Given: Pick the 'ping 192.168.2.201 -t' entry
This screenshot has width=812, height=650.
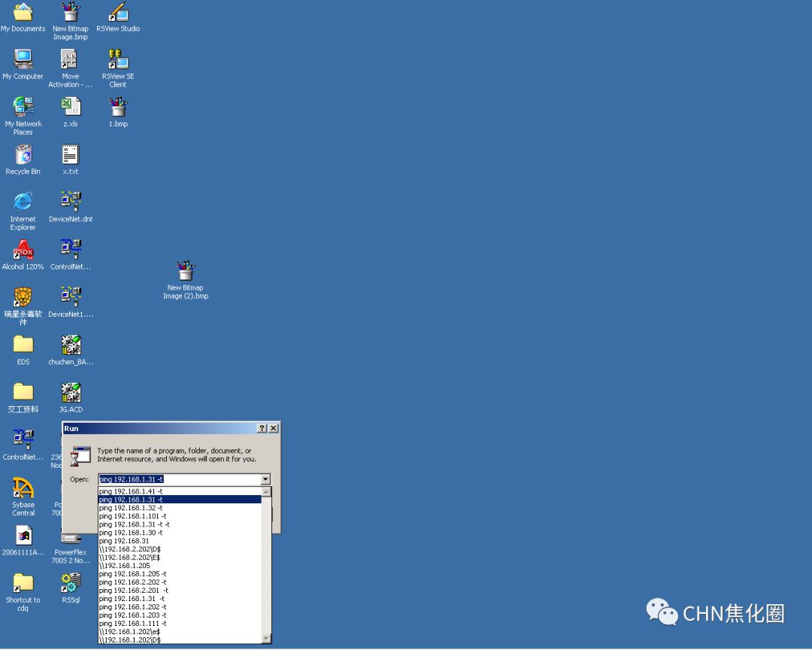Looking at the screenshot, I should point(180,591).
